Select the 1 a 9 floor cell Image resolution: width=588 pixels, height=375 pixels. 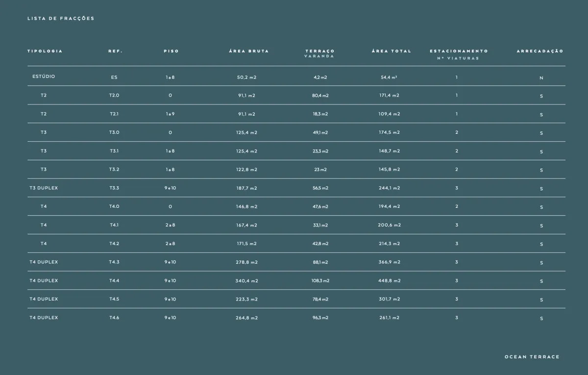pos(170,114)
